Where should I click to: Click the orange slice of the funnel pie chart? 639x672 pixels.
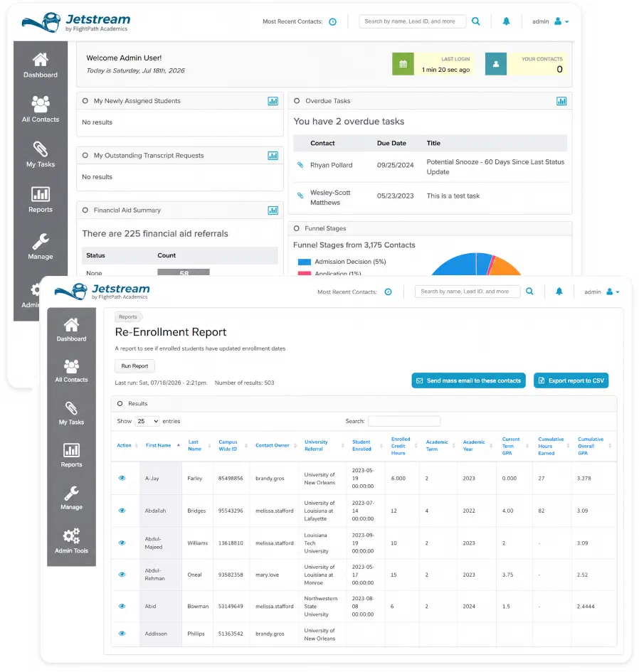[505, 267]
